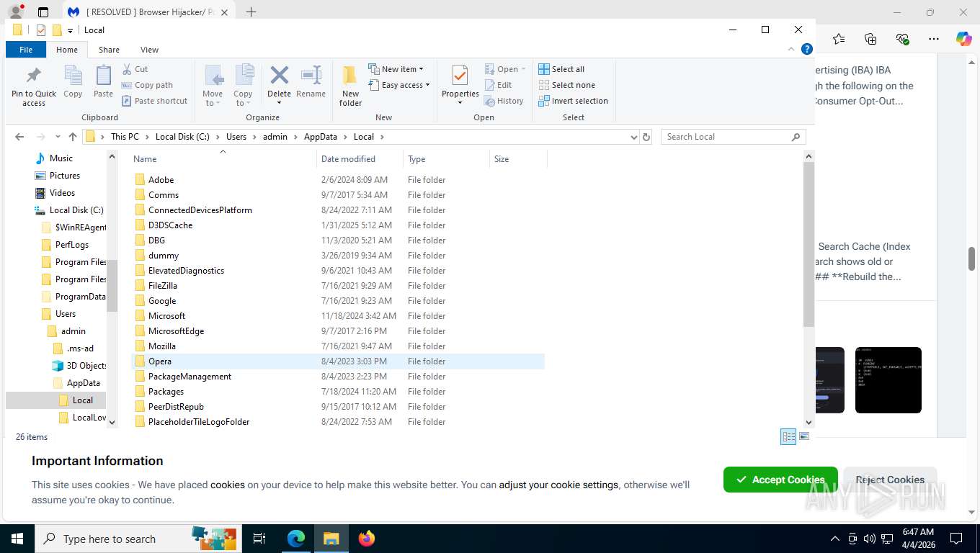
Task: Reject Cookies on the website
Action: coord(890,480)
